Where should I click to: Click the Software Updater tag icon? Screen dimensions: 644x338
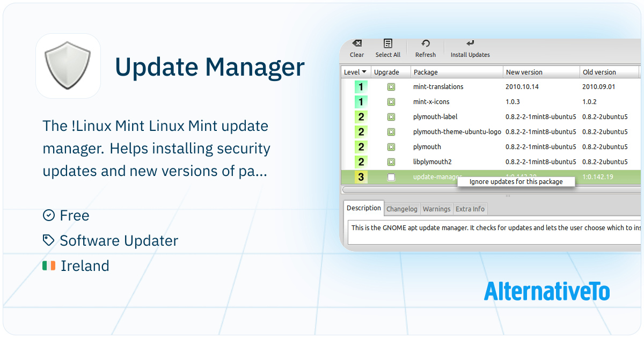click(49, 240)
